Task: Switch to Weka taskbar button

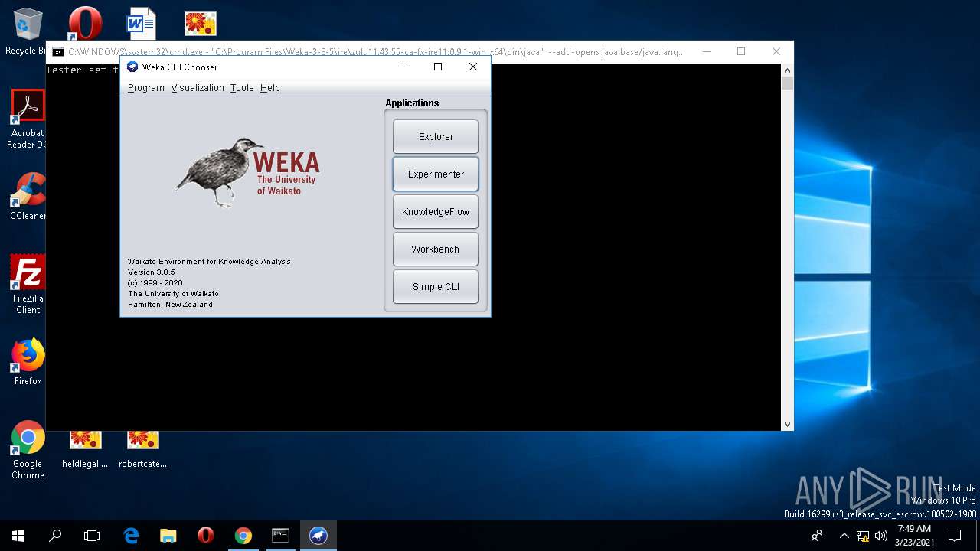Action: [x=318, y=536]
